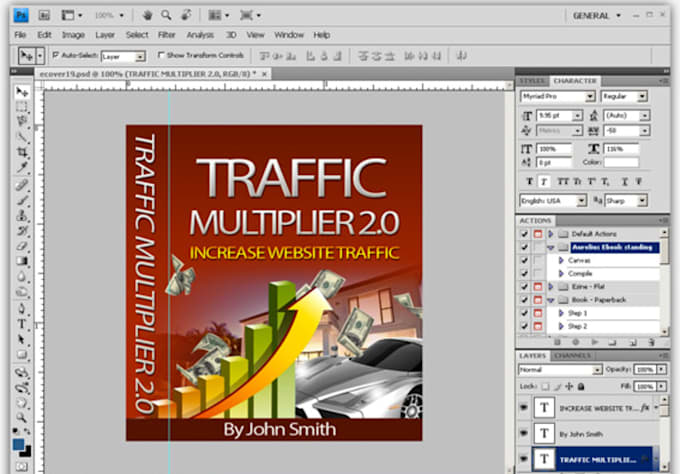
Task: Pick the Rotate View tool in application bar
Action: 186,16
